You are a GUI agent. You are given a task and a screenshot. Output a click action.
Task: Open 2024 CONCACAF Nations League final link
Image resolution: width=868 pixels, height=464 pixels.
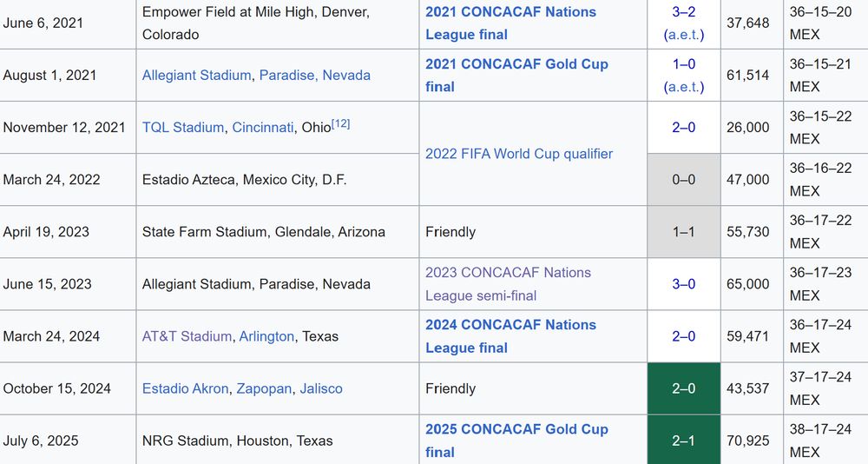tap(510, 336)
